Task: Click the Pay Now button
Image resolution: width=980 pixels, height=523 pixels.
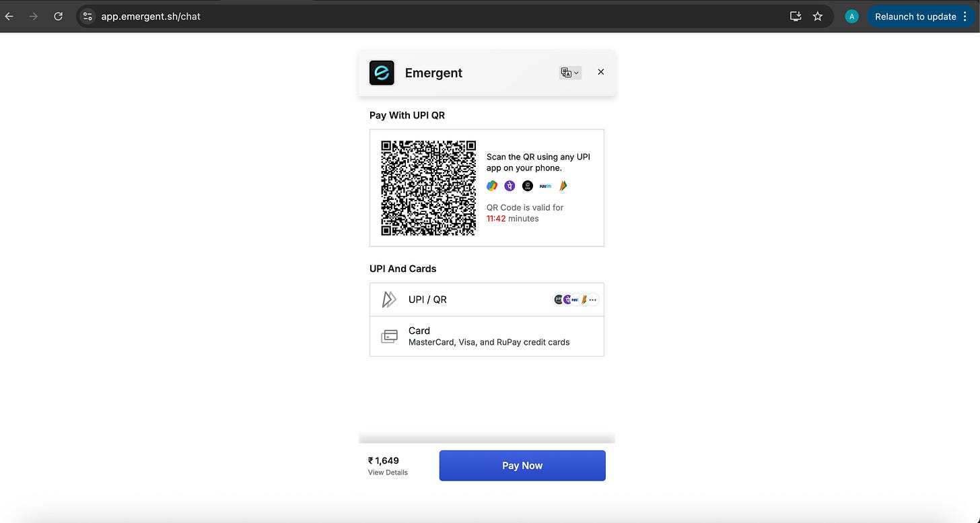Action: coord(522,466)
